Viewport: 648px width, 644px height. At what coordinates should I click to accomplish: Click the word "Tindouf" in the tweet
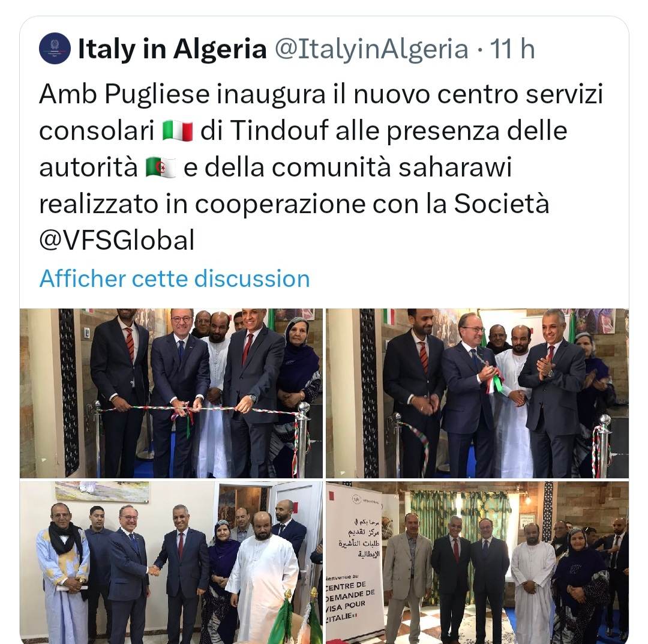pyautogui.click(x=279, y=131)
